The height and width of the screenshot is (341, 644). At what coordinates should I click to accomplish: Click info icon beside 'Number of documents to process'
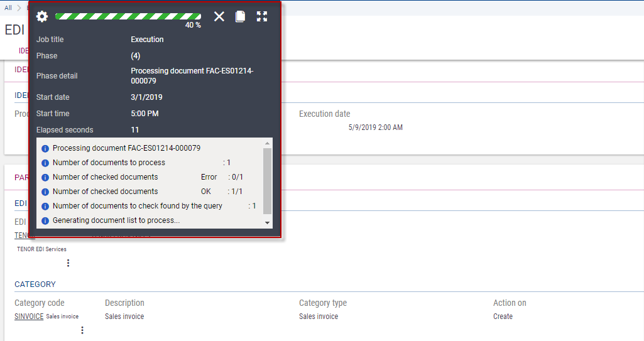coord(45,163)
